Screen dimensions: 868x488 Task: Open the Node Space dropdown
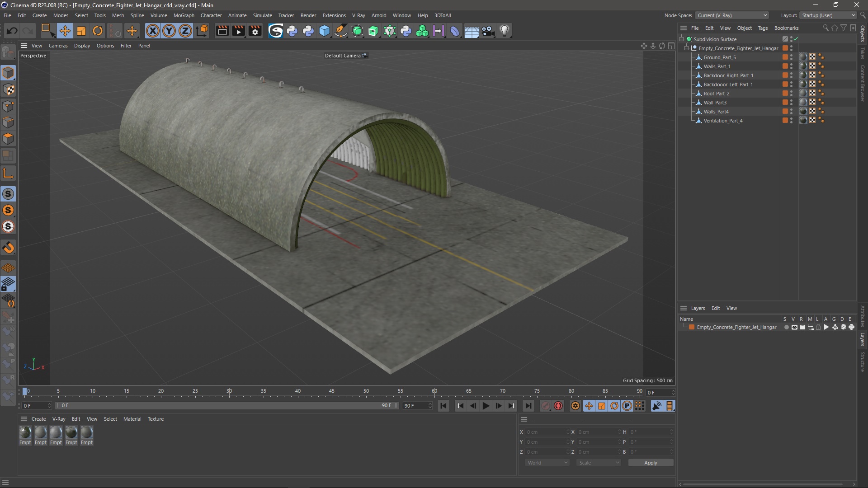[x=731, y=15]
